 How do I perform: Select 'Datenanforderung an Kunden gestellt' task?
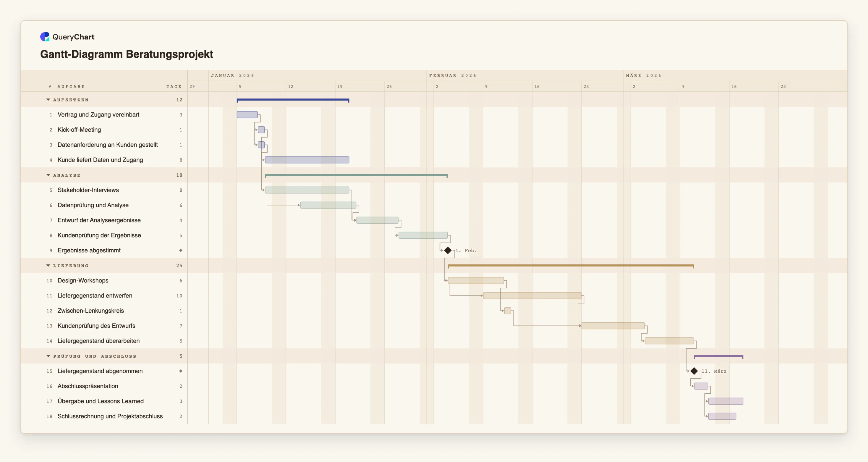pyautogui.click(x=108, y=145)
